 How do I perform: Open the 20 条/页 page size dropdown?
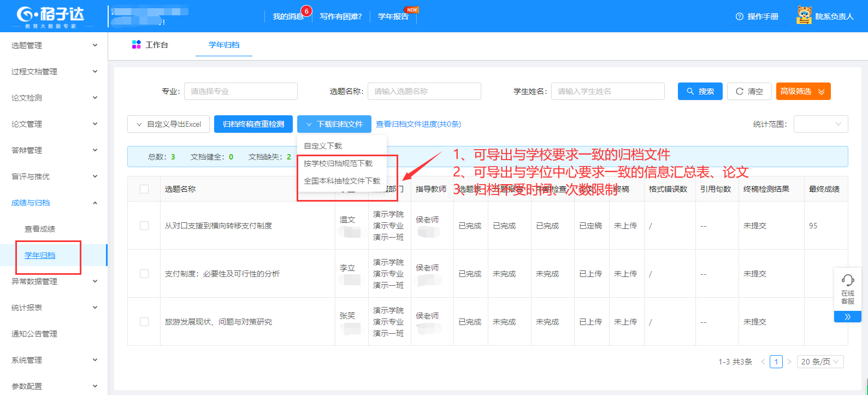[x=820, y=362]
